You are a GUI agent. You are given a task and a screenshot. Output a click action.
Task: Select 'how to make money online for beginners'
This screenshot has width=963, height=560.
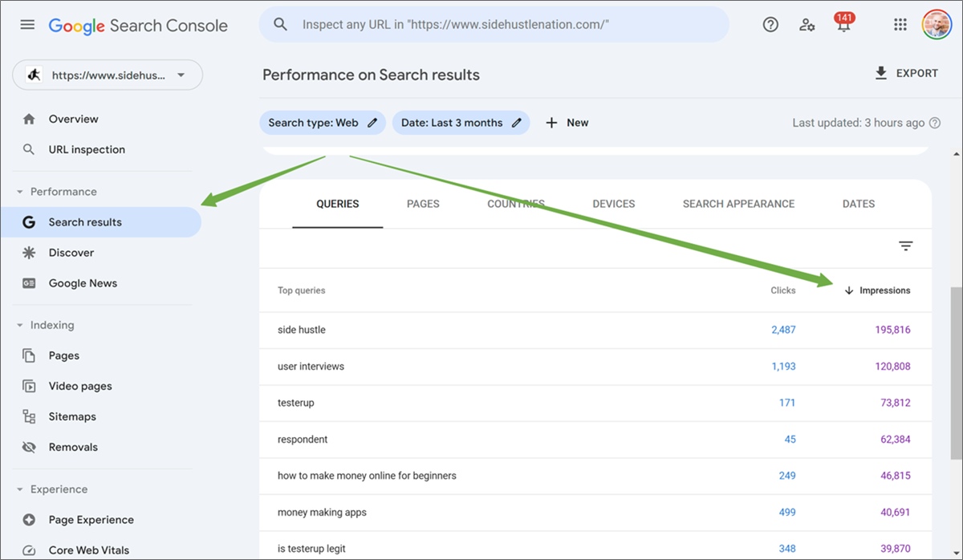367,476
